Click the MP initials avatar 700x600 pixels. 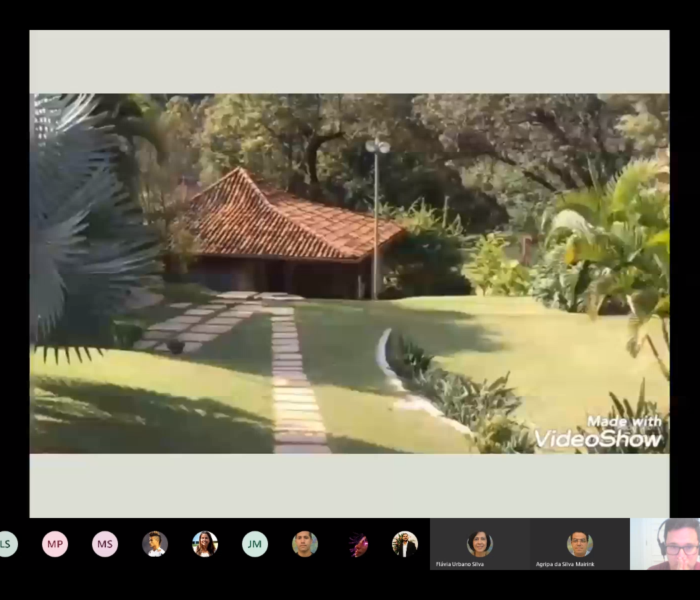pyautogui.click(x=55, y=543)
